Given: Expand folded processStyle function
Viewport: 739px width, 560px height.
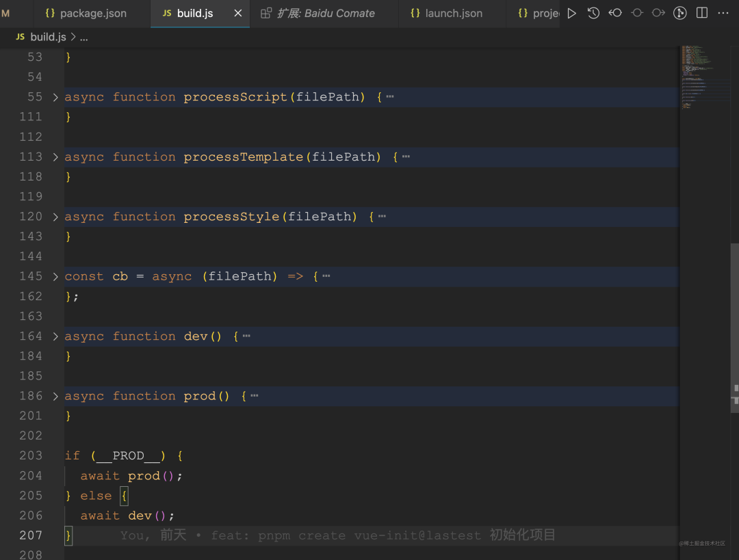Looking at the screenshot, I should (x=55, y=217).
